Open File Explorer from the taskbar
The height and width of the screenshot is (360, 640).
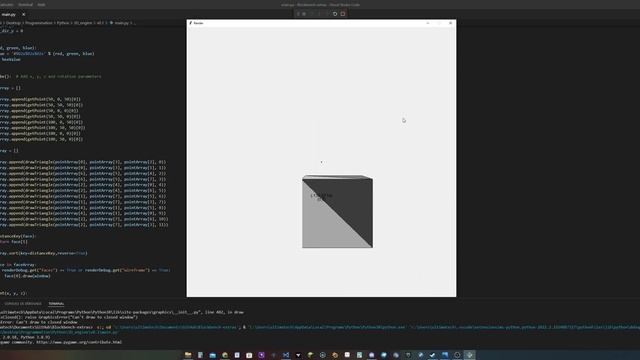pos(188,355)
